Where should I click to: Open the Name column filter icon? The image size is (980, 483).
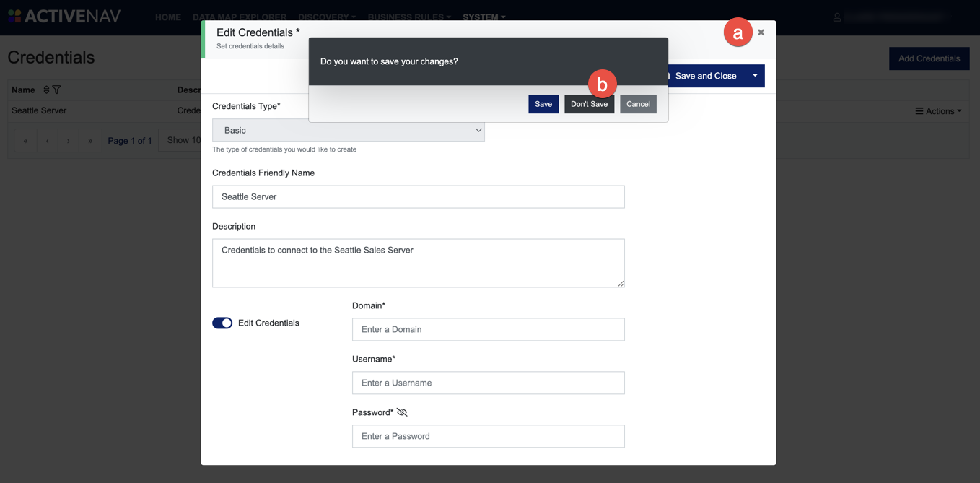click(x=56, y=90)
